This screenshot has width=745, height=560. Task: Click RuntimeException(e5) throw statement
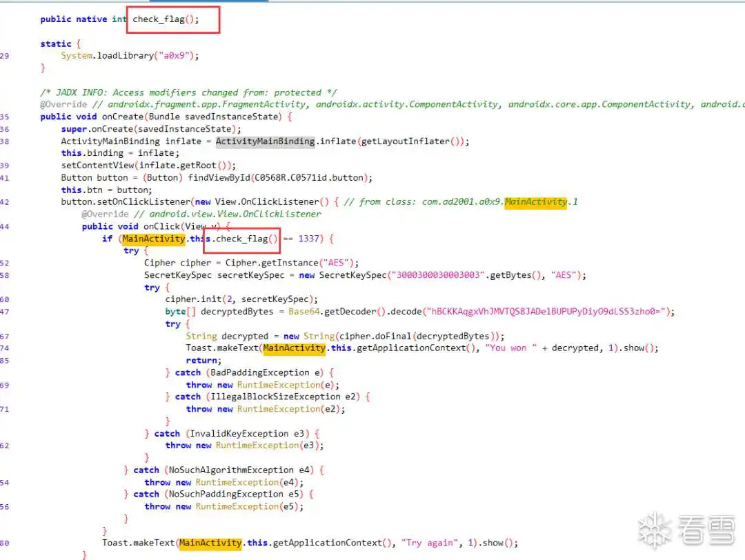[223, 507]
